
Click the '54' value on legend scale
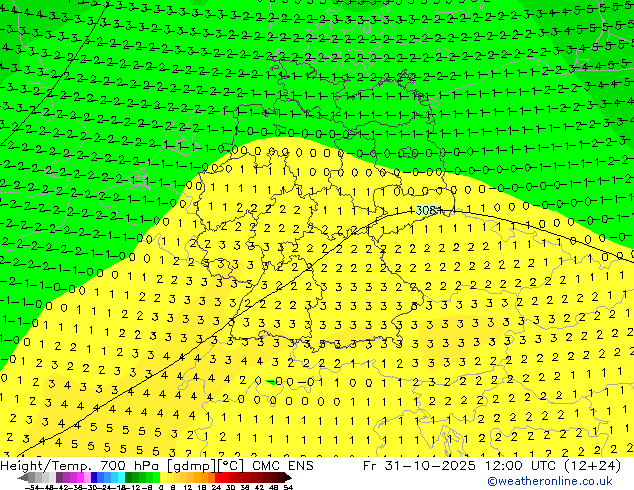click(x=288, y=487)
